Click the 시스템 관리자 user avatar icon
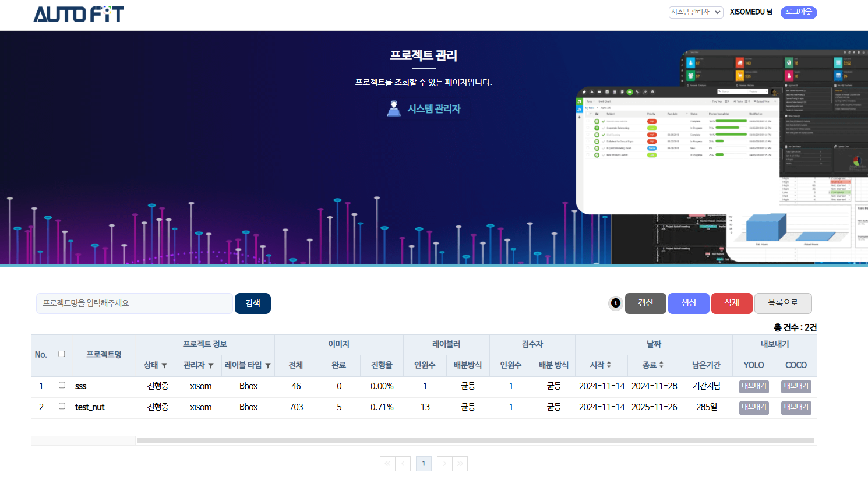 (x=394, y=108)
